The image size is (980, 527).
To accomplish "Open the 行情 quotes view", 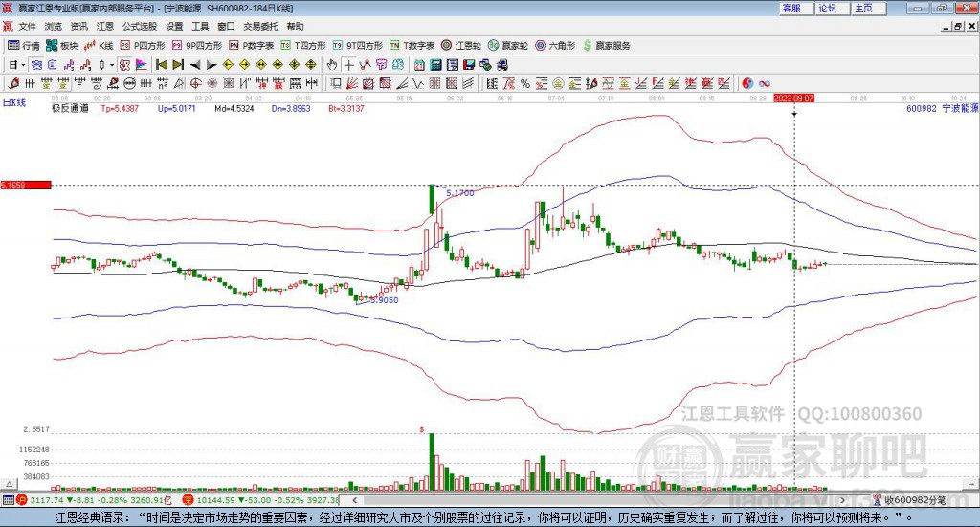I will point(23,46).
